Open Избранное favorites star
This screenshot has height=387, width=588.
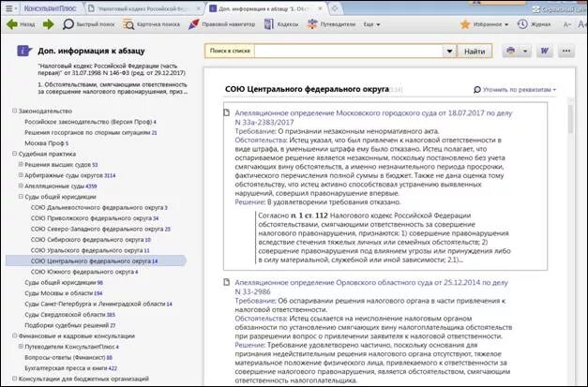tap(484, 24)
